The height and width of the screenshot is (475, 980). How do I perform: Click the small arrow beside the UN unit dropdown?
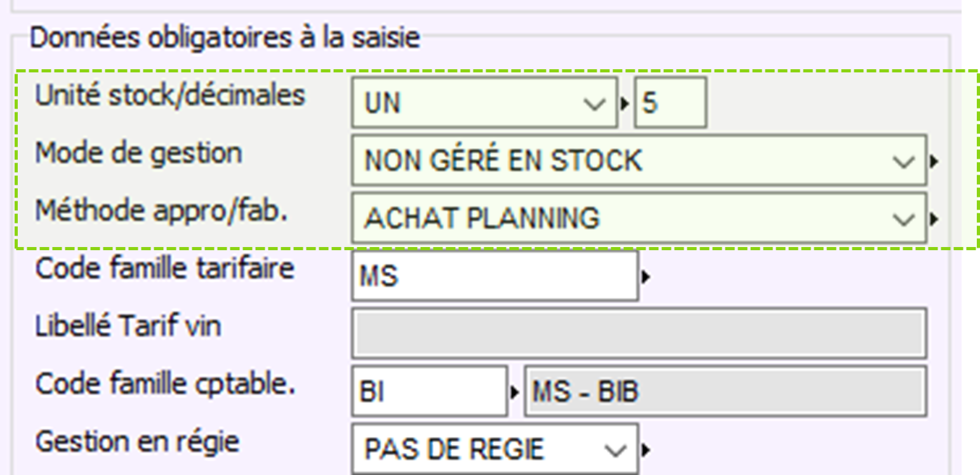(625, 103)
